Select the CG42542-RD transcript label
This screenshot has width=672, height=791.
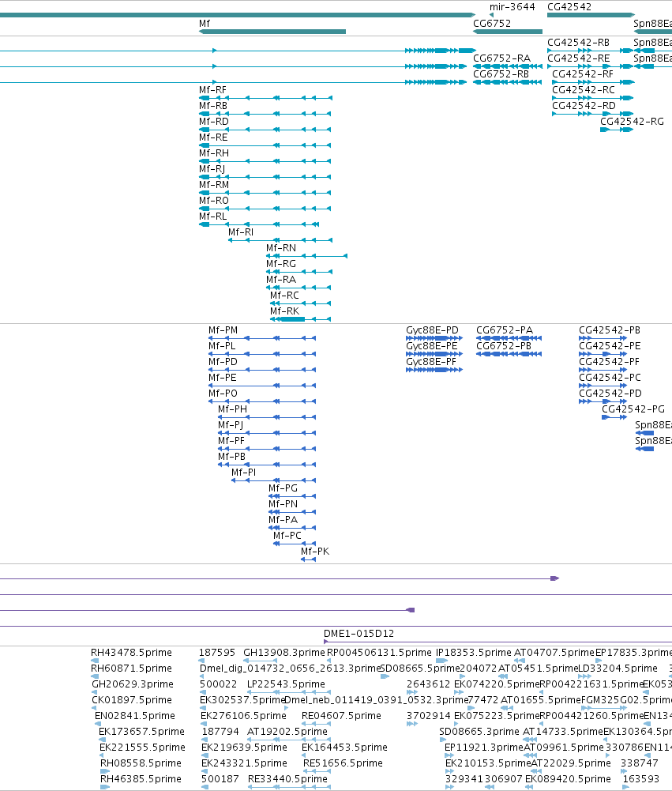click(x=584, y=106)
